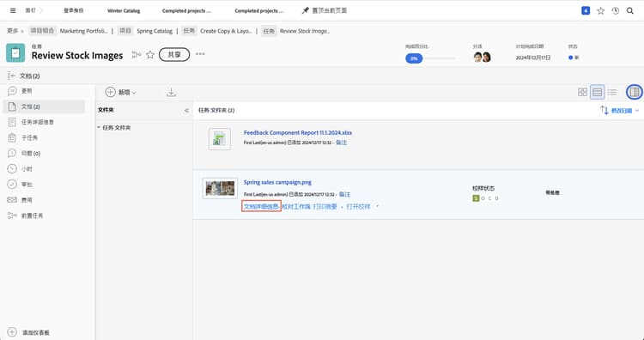Open the sort-by field dropdown
The image size is (644, 340).
[x=625, y=111]
